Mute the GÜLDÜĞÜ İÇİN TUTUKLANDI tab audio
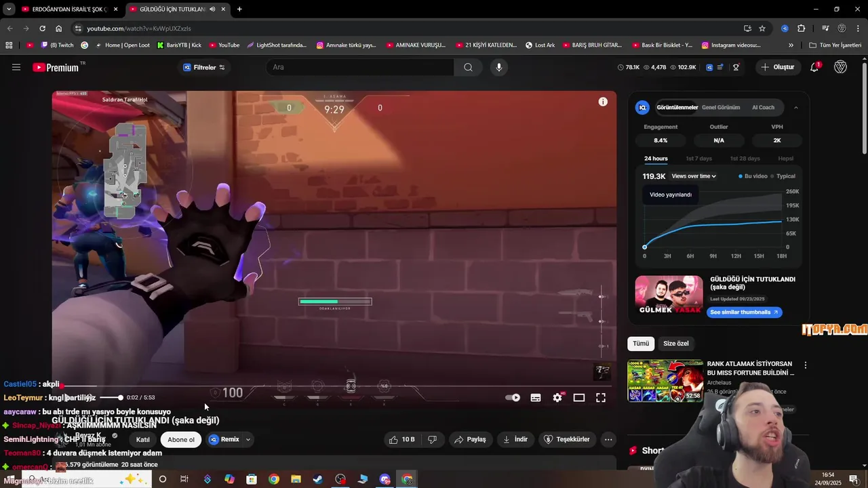Screen dimensions: 868x488 tap(212, 9)
